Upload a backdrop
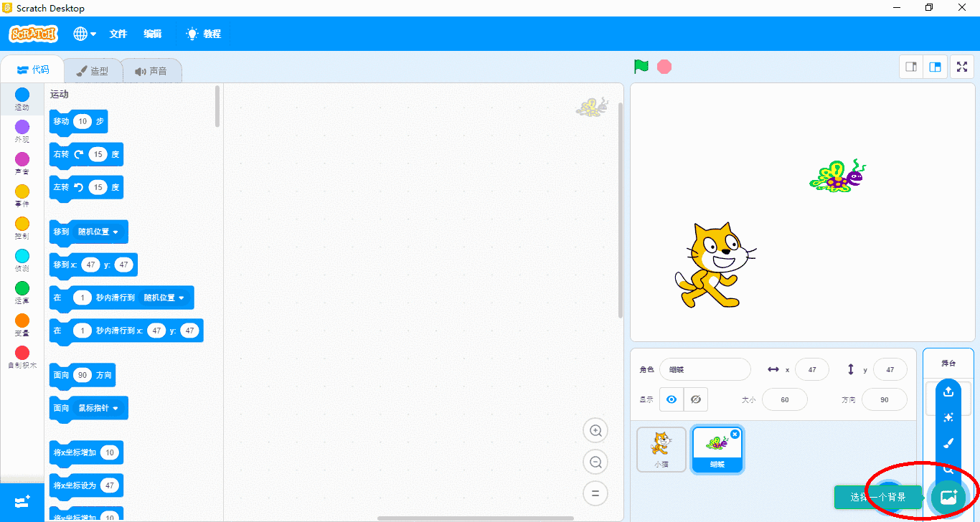The height and width of the screenshot is (522, 980). point(948,391)
